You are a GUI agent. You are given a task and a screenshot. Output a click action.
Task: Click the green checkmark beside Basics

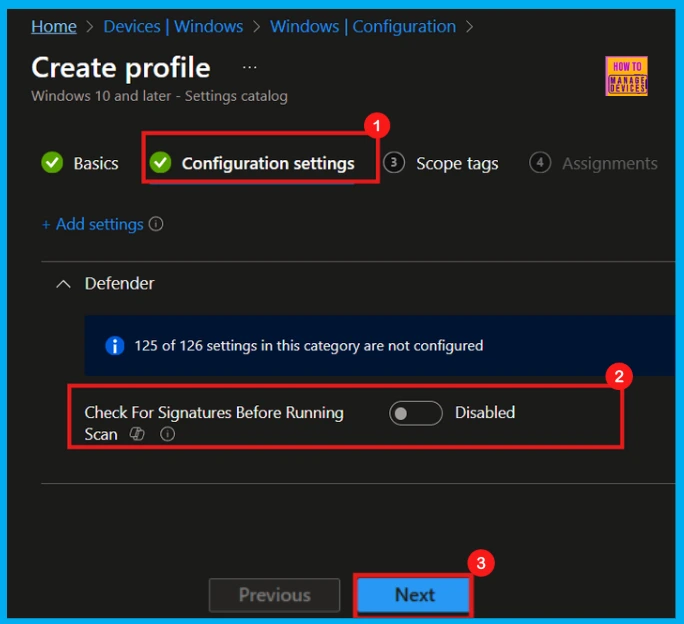click(52, 162)
